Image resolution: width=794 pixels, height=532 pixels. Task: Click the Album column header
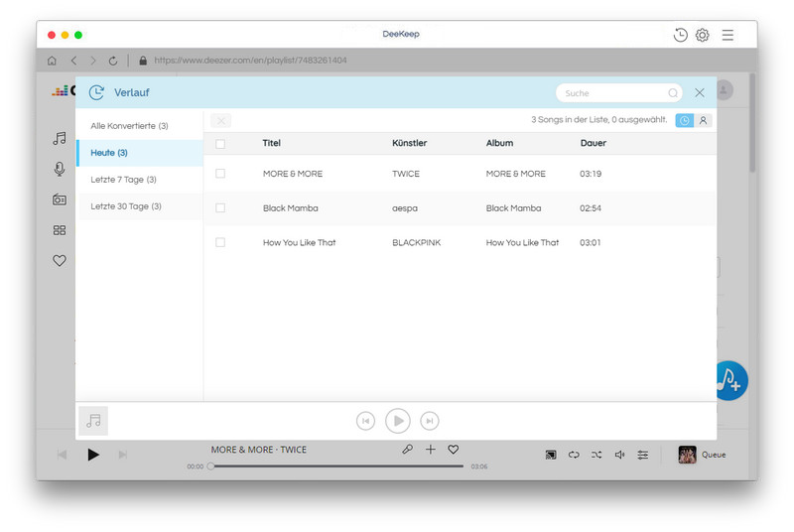click(x=499, y=143)
